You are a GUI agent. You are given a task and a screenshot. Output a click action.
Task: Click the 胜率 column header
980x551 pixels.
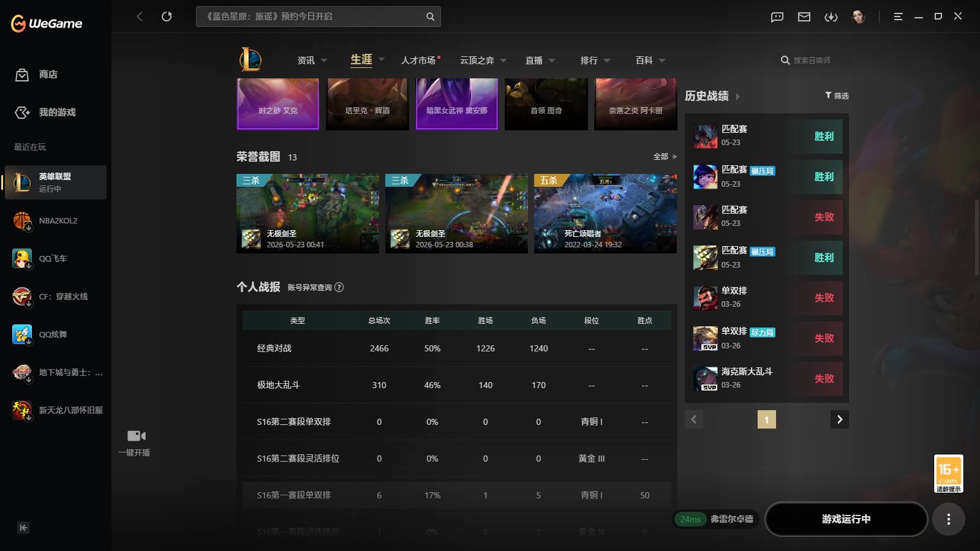coord(432,321)
